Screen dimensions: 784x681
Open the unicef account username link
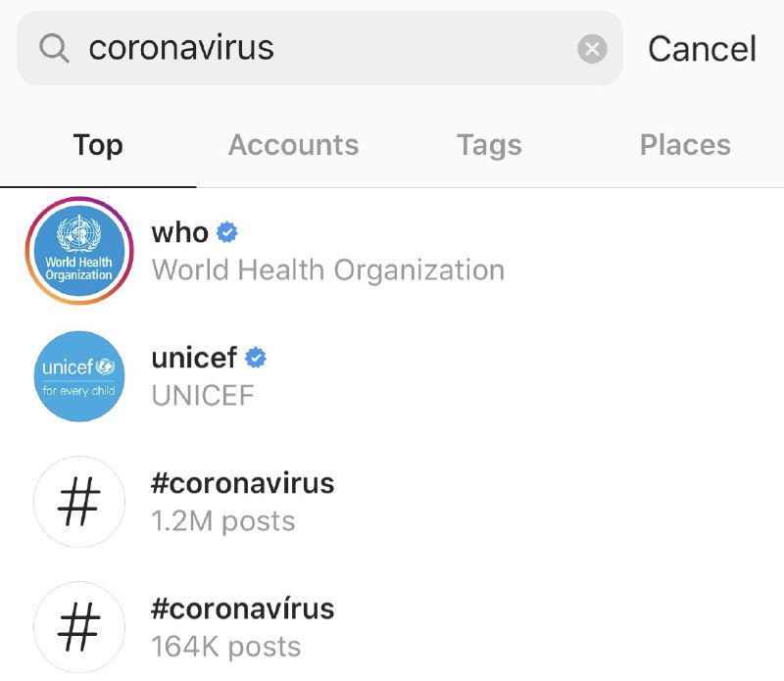pos(195,359)
